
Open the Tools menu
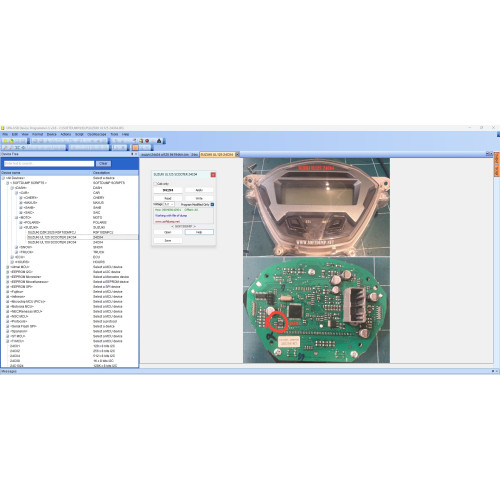[114, 134]
